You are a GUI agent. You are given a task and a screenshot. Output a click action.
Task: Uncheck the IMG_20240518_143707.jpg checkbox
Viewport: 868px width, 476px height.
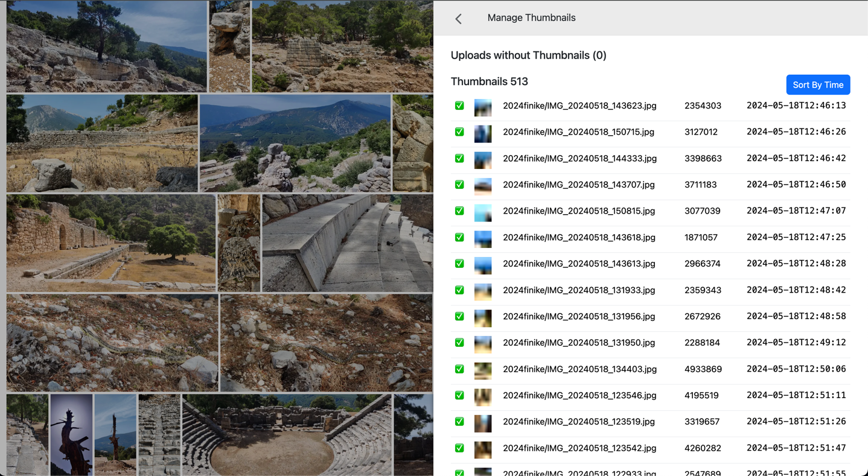click(x=459, y=185)
